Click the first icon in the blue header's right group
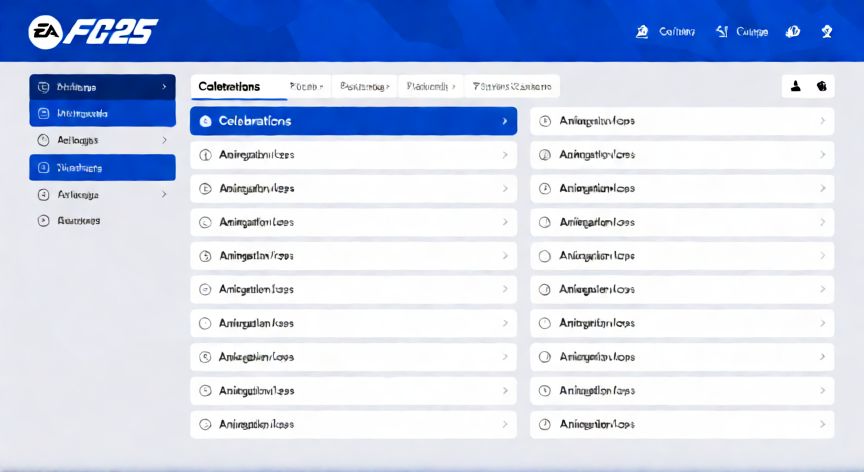864x472 pixels. pyautogui.click(x=642, y=32)
